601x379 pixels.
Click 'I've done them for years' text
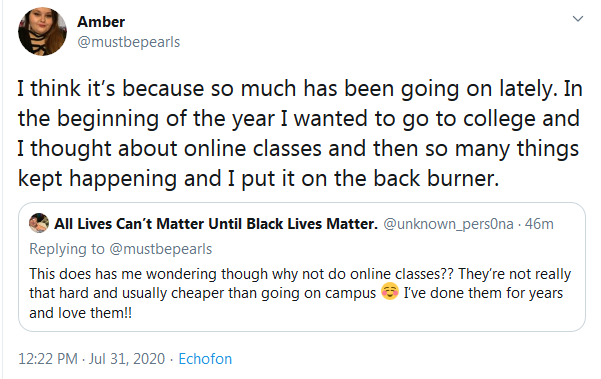(x=483, y=293)
